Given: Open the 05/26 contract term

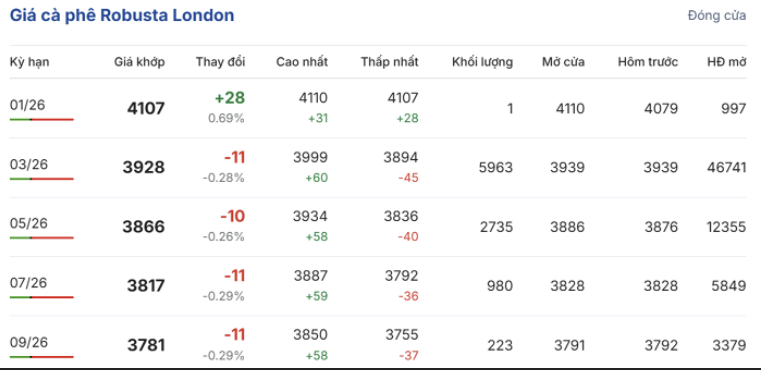Looking at the screenshot, I should (29, 223).
